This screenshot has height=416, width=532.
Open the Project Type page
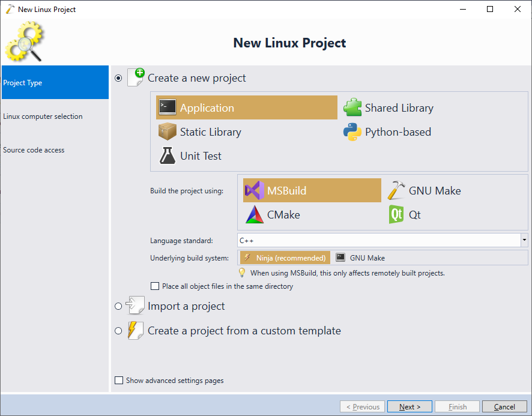(x=55, y=82)
